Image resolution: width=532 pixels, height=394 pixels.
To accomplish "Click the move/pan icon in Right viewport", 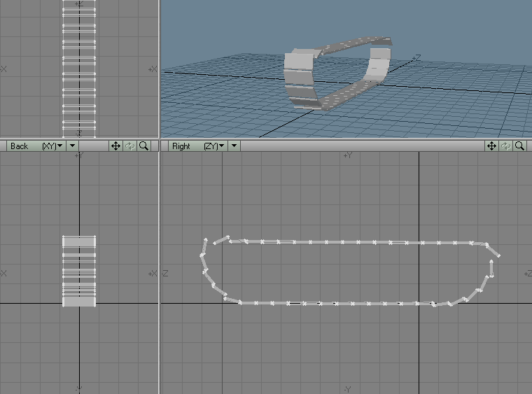I will (x=491, y=146).
